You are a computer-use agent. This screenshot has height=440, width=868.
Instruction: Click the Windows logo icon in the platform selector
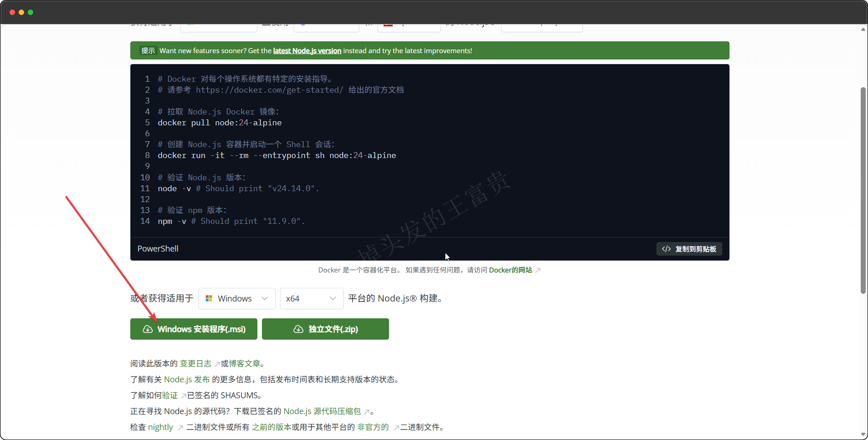click(209, 298)
